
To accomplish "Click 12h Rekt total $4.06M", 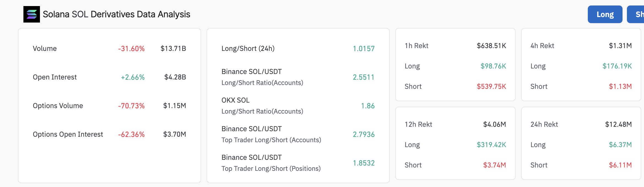I will [494, 124].
